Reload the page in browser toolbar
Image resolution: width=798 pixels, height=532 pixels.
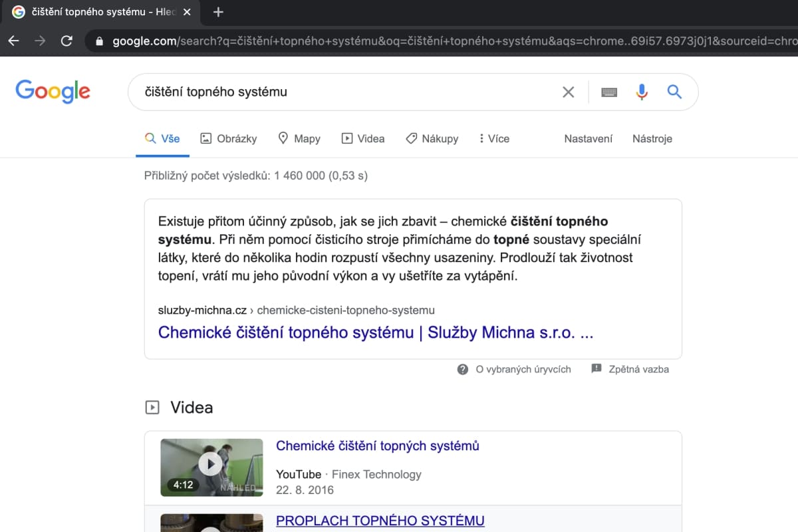coord(66,41)
